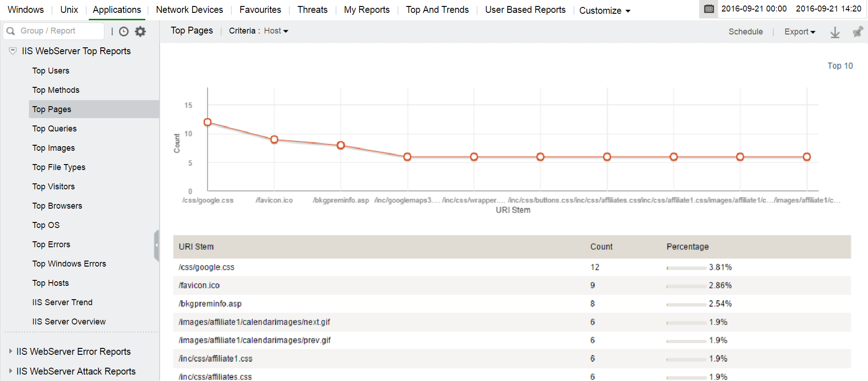Open the Criteria Host dropdown

pos(276,31)
